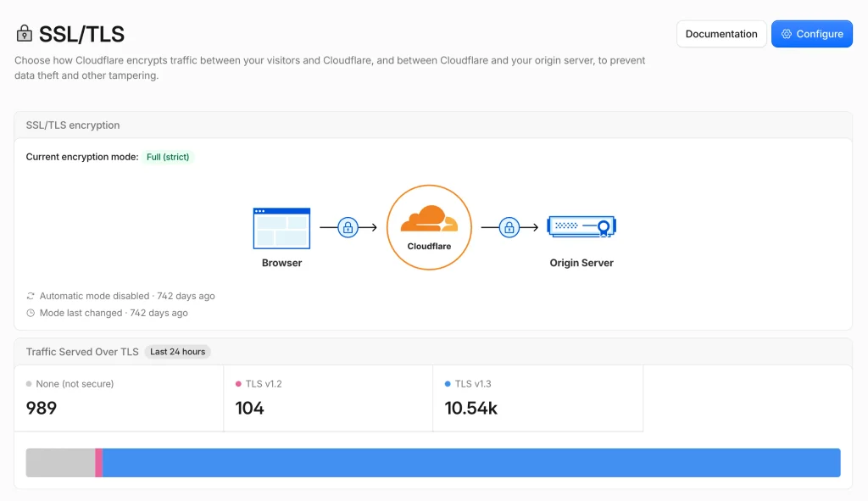Click the Browser window icon in diagram

[x=281, y=228]
